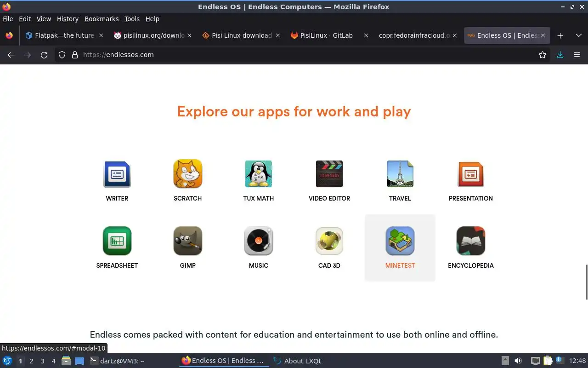Click the PRESENTATION label
Screen dimensions: 588x368
(471, 198)
